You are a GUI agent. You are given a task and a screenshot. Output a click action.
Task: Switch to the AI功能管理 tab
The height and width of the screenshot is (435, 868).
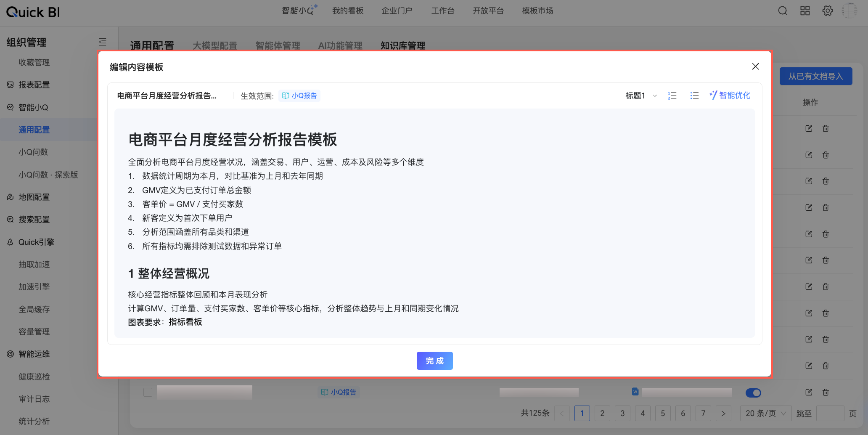tap(340, 45)
